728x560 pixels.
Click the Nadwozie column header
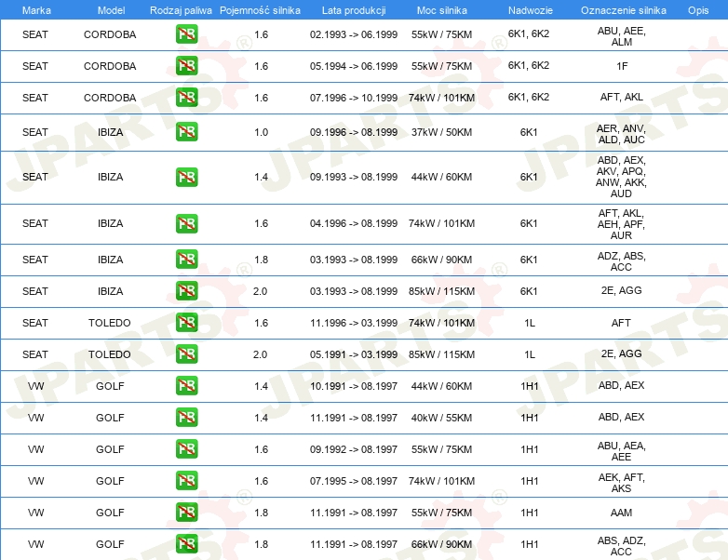point(531,10)
